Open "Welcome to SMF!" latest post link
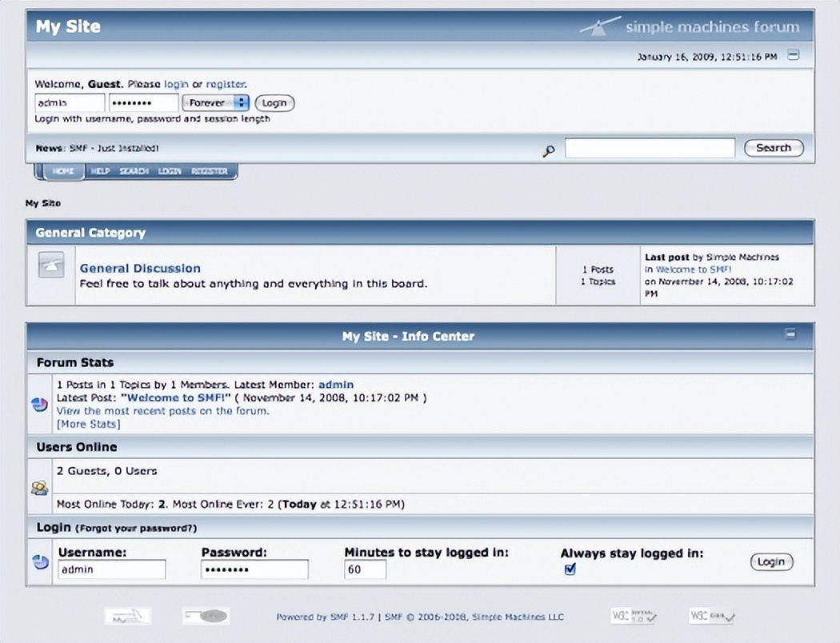 click(x=176, y=397)
